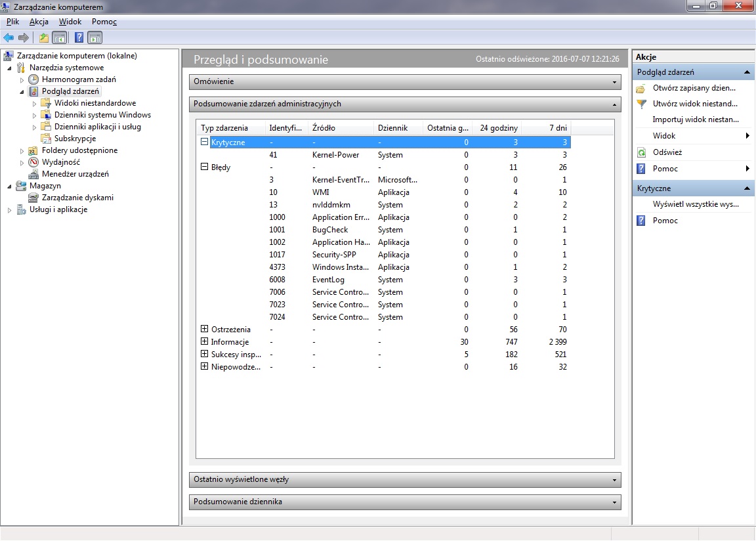The image size is (756, 541).
Task: Collapse the Krytyczne event group
Action: [205, 142]
